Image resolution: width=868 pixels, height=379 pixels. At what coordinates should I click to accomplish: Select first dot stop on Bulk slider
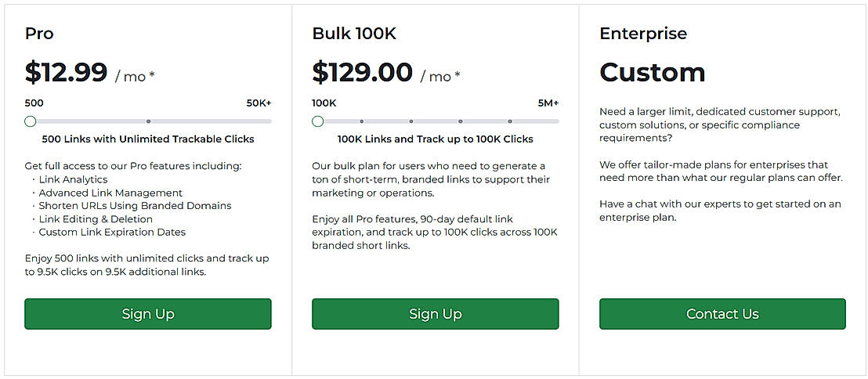[361, 121]
